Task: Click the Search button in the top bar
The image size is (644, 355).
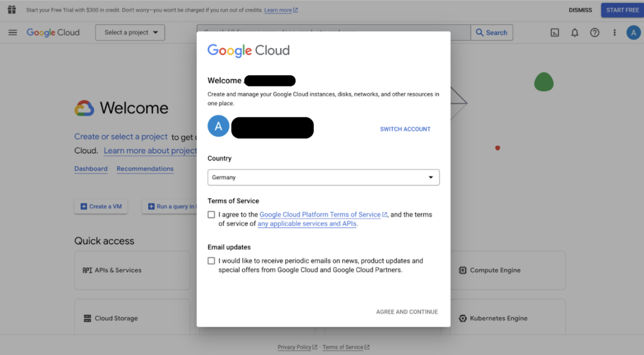Action: coord(492,32)
